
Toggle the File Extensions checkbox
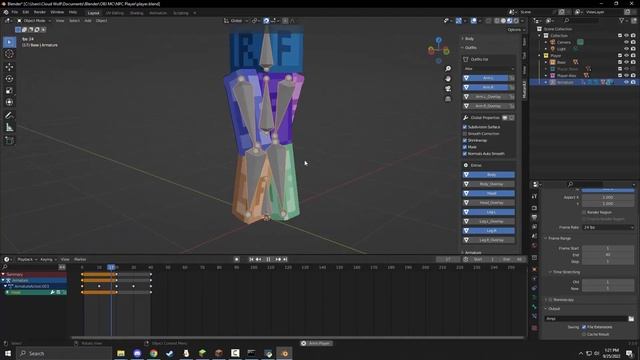point(584,327)
